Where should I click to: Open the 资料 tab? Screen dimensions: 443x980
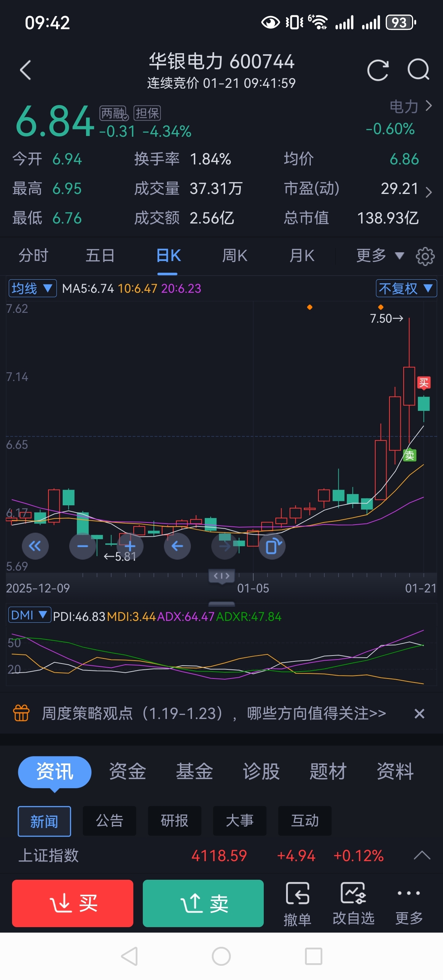tap(395, 772)
